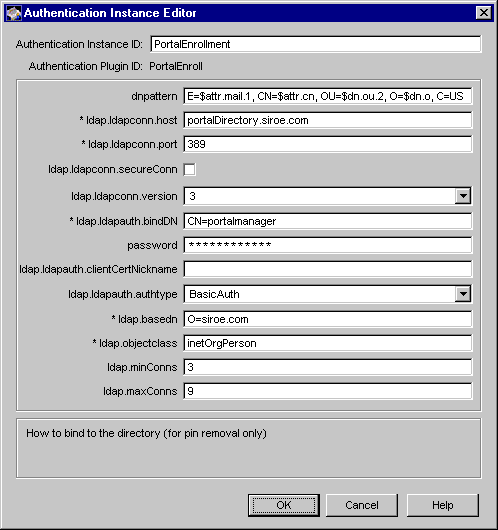This screenshot has height=530, width=498.
Task: Close the Authentication Instance Editor dialog
Action: pyautogui.click(x=483, y=13)
